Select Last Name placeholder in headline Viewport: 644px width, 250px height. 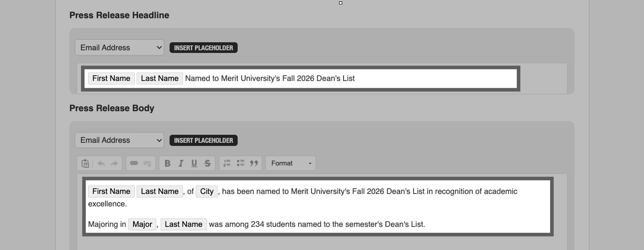pos(160,78)
